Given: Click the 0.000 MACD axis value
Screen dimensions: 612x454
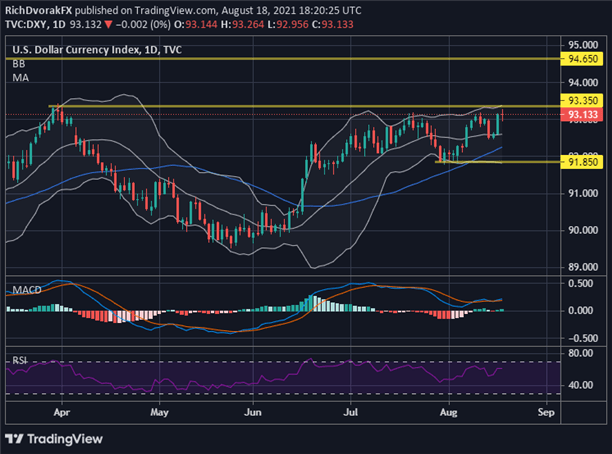Looking at the screenshot, I should 582,311.
